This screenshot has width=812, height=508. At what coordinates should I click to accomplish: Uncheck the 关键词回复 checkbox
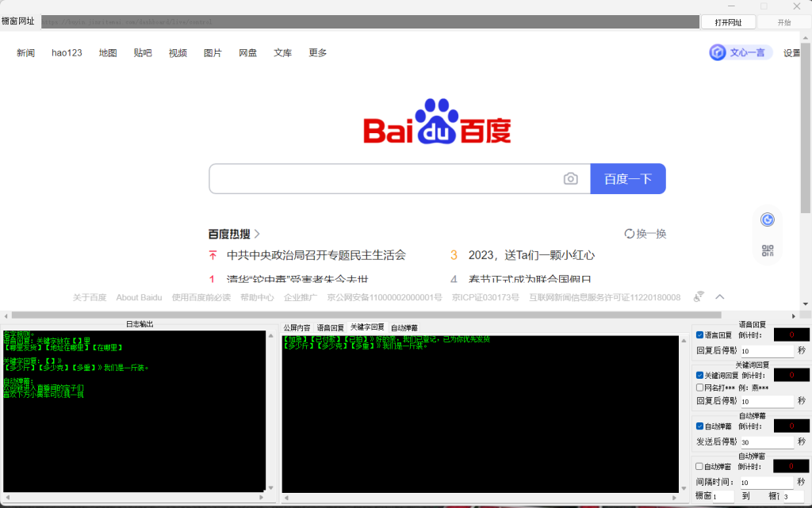pos(699,375)
